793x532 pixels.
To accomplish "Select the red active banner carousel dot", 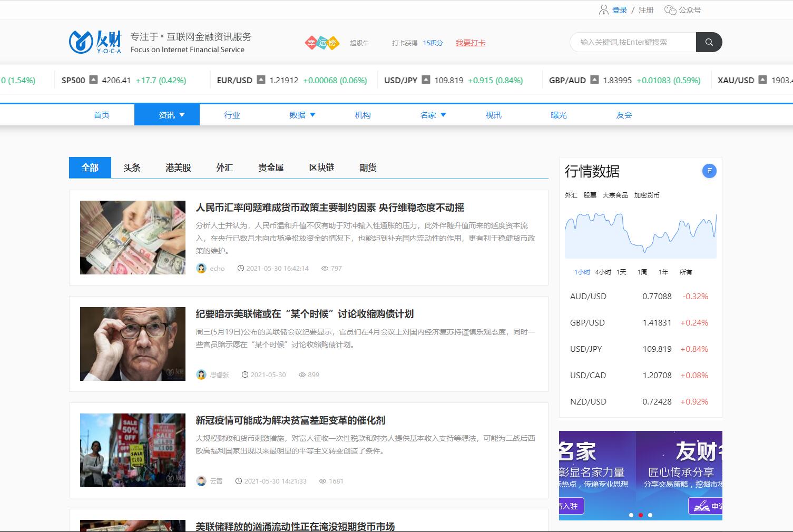I will tap(641, 515).
